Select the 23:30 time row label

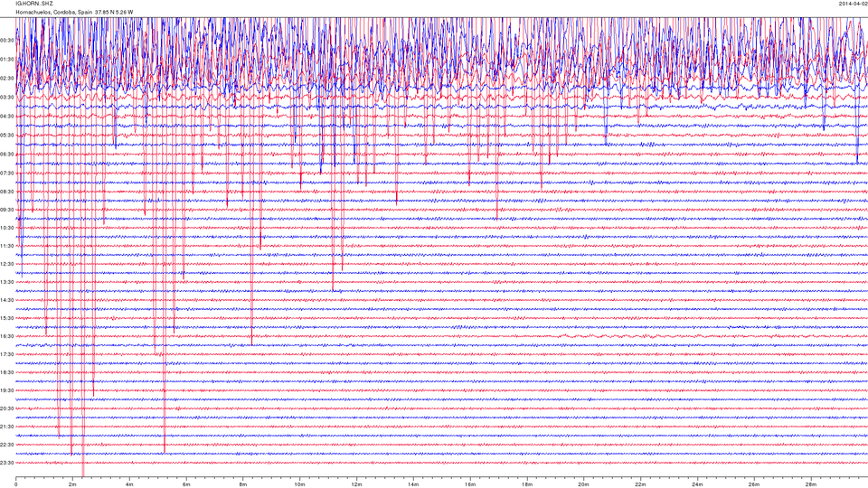[x=7, y=463]
